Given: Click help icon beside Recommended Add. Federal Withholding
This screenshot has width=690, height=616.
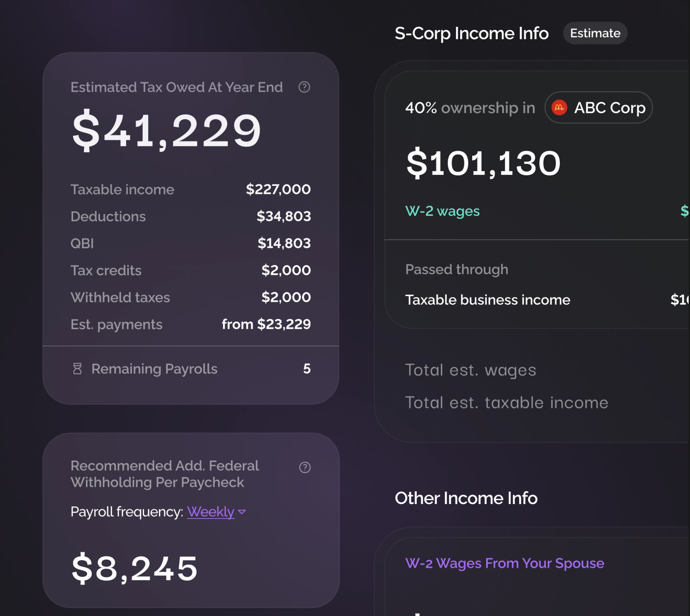Looking at the screenshot, I should (305, 467).
